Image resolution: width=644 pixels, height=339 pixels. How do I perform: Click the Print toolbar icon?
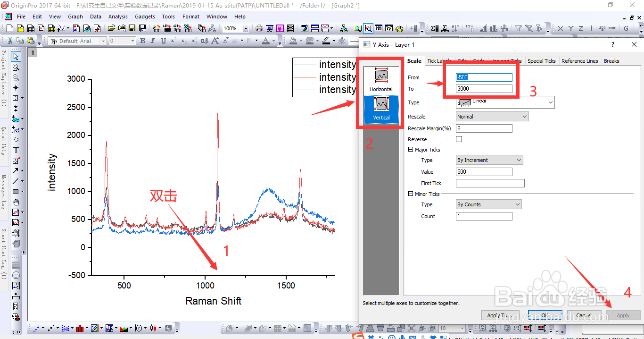pyautogui.click(x=259, y=28)
